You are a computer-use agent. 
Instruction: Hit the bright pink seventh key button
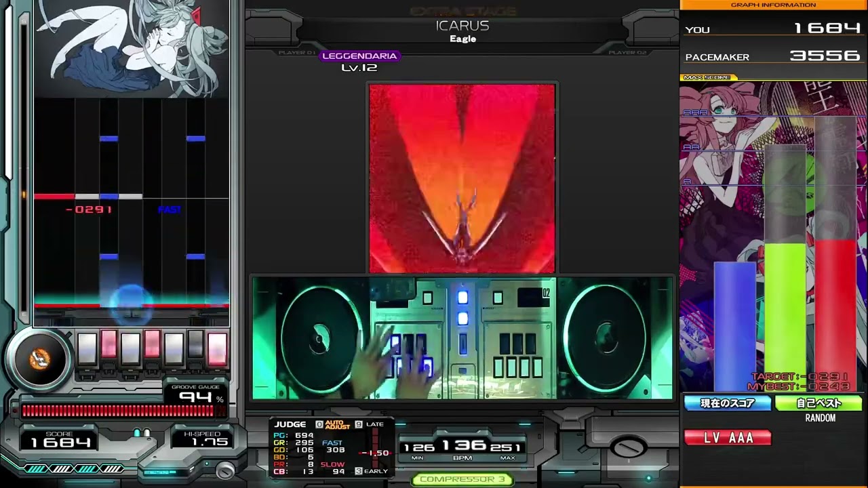tap(217, 348)
